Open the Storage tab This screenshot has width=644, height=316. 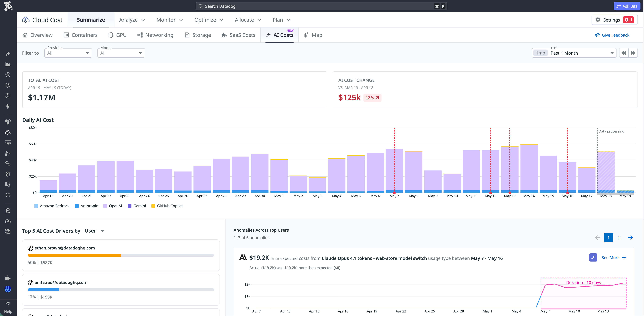pyautogui.click(x=198, y=35)
